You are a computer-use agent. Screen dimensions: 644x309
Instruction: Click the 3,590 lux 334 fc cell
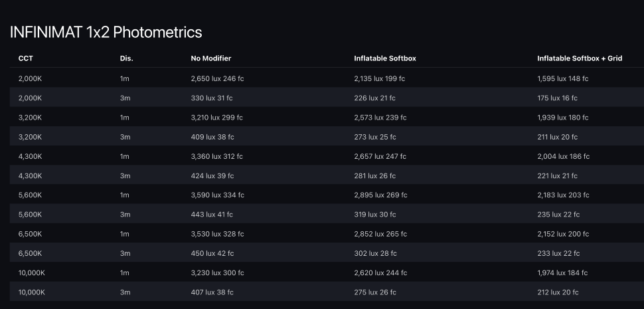point(217,195)
